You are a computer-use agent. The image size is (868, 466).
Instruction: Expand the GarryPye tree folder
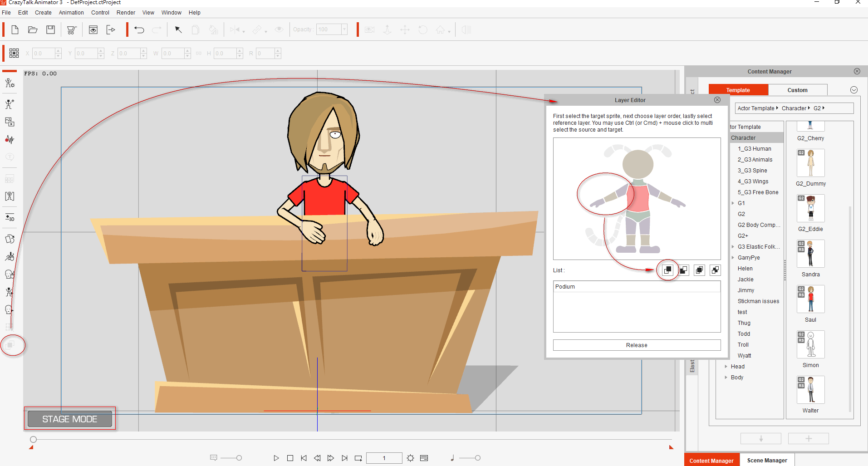pyautogui.click(x=733, y=258)
